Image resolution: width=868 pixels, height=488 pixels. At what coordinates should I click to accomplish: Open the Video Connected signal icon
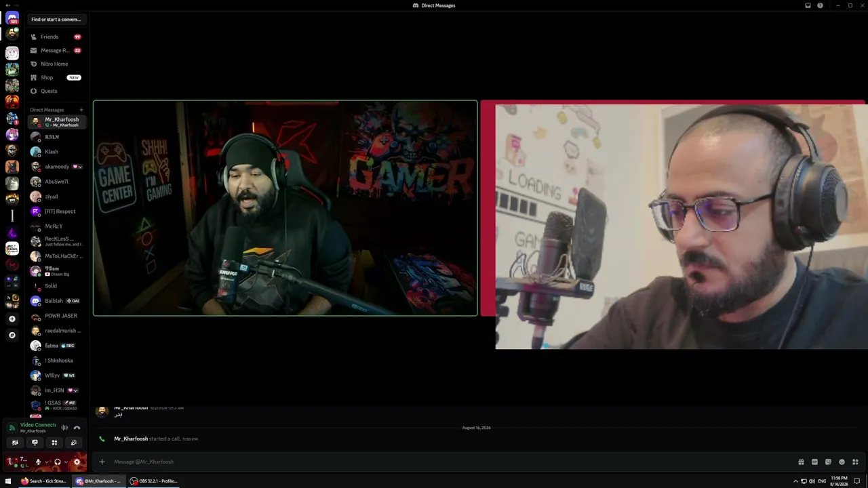[12, 428]
